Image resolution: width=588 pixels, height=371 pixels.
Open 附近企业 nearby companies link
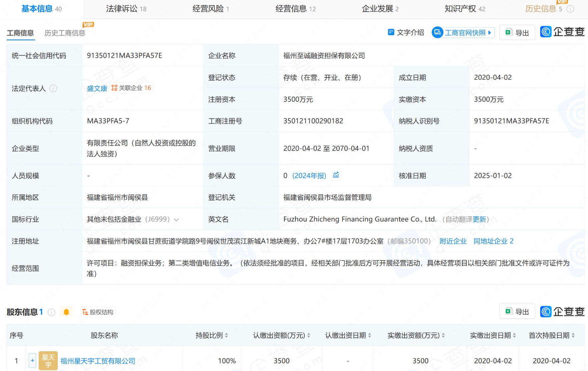(x=453, y=241)
